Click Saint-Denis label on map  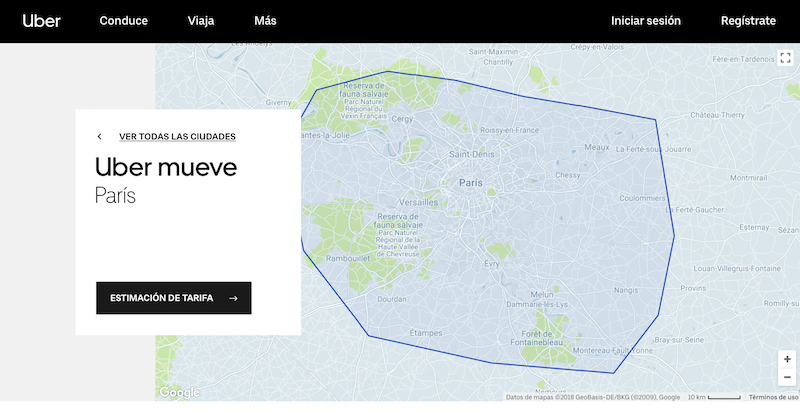click(x=472, y=154)
